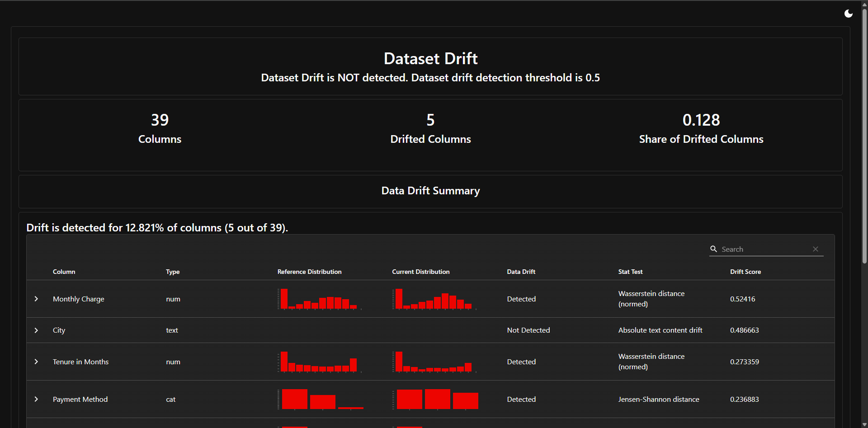Click the Data Drift Summary heading
The width and height of the screenshot is (868, 428).
tap(430, 191)
